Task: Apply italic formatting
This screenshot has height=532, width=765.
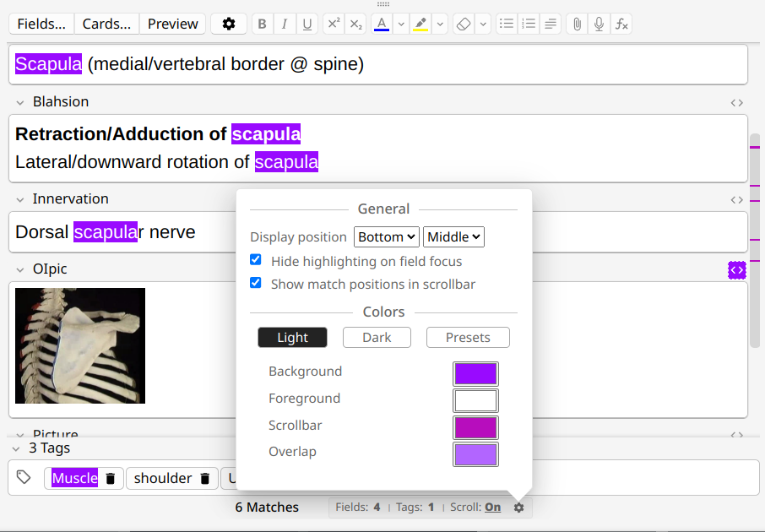Action: tap(285, 24)
